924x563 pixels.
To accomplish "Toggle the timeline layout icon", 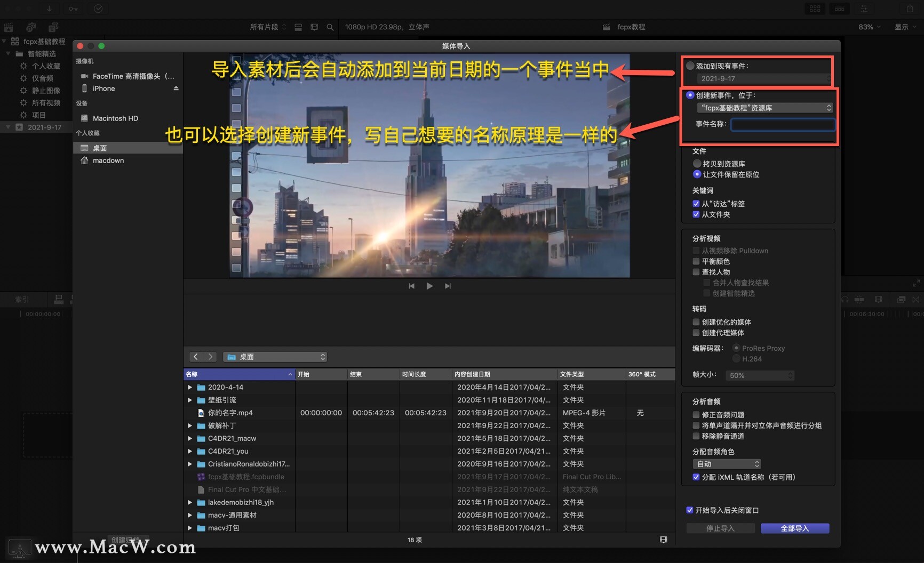I will (839, 9).
